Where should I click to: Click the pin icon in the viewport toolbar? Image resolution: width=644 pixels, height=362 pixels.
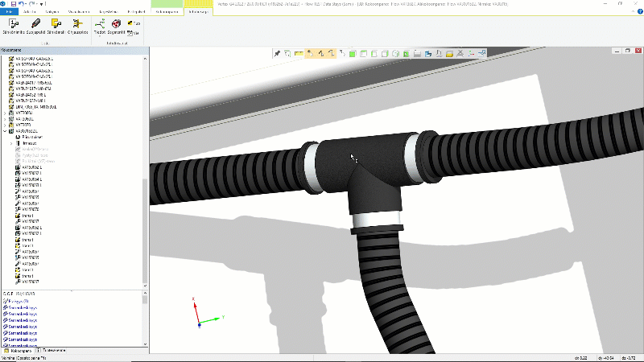coord(277,53)
